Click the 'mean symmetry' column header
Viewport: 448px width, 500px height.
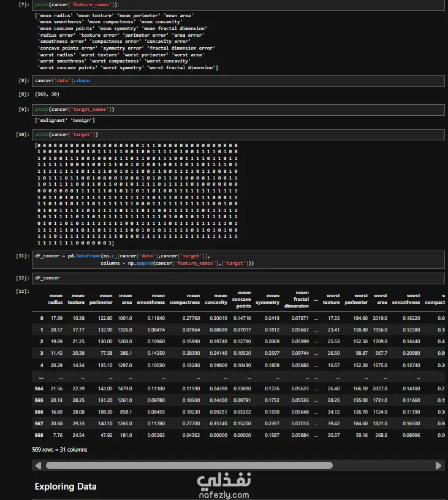[x=268, y=299]
